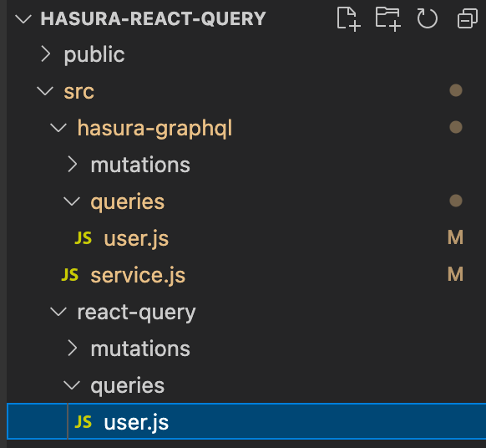Collapse queries folder under hasura-graphql
This screenshot has width=486, height=448.
(x=72, y=201)
